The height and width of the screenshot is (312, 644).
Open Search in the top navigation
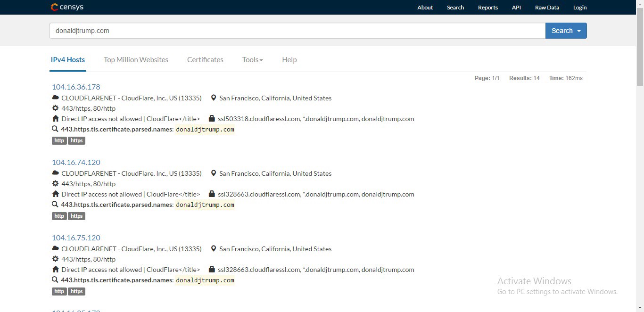tap(455, 8)
